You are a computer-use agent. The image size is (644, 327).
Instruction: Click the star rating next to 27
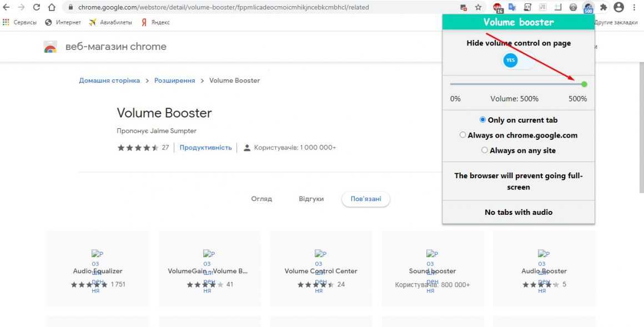point(138,148)
